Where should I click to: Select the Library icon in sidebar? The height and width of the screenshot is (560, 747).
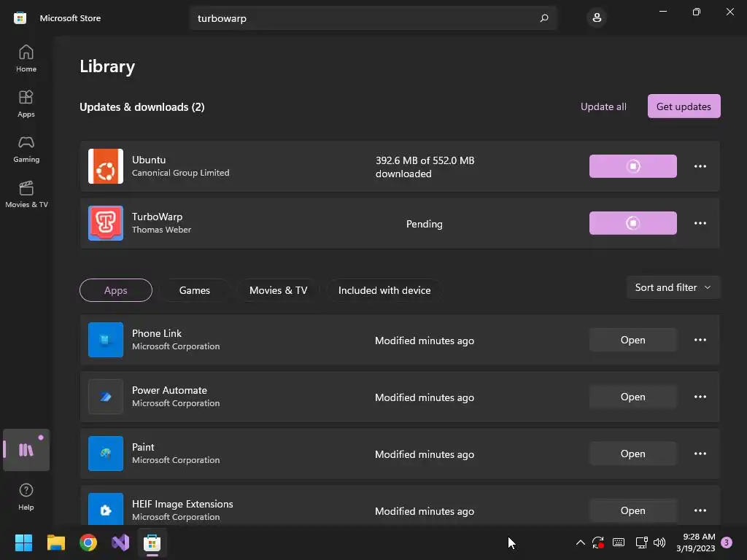click(x=26, y=449)
